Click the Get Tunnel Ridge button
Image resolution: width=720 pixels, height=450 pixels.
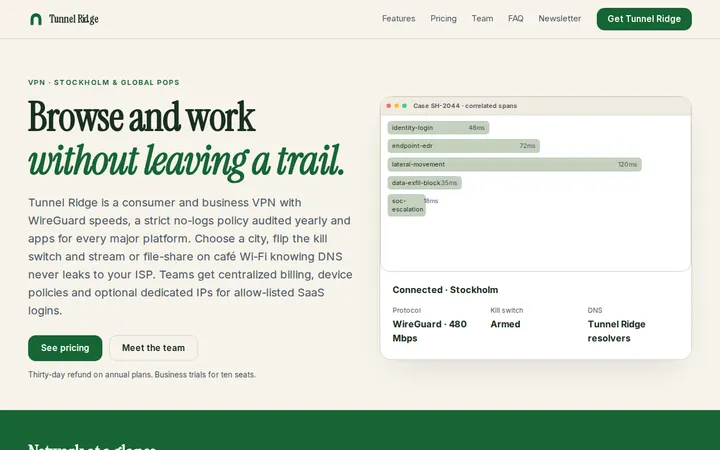(644, 19)
